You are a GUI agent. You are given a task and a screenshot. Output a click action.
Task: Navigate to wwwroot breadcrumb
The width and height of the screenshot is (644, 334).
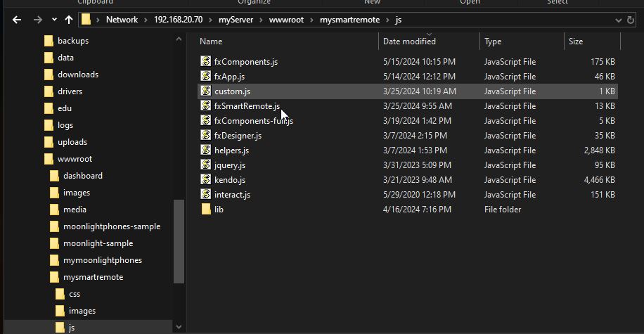[x=286, y=20]
